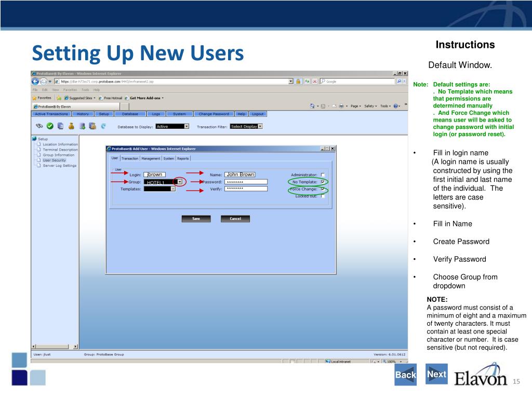Image resolution: width=532 pixels, height=399 pixels.
Task: Select the User tab in Add User
Action: 115,158
